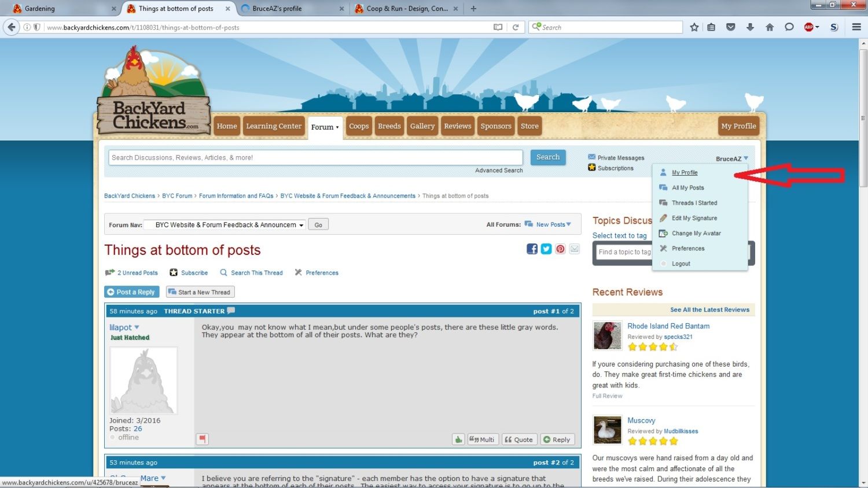Click the email share envelope icon
The image size is (868, 488).
pyautogui.click(x=575, y=249)
